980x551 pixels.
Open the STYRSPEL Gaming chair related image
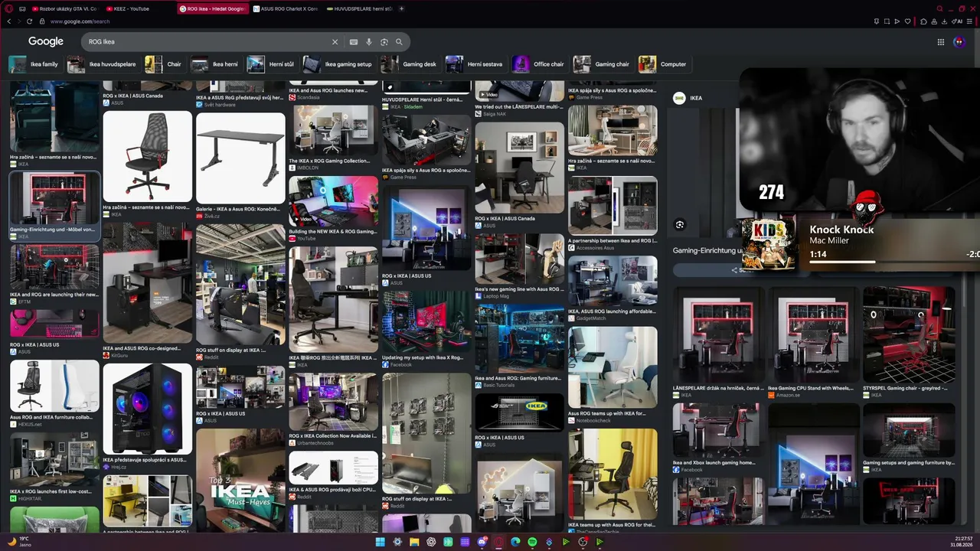coord(909,335)
